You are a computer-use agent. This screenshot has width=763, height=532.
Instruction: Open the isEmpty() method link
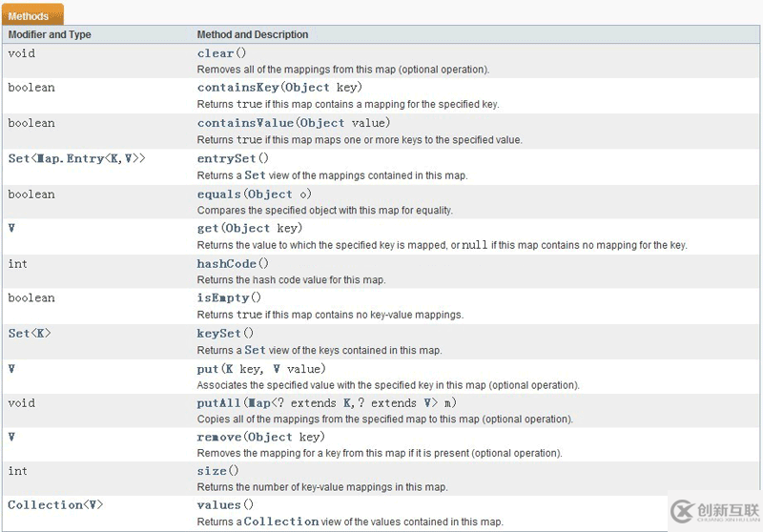[221, 298]
